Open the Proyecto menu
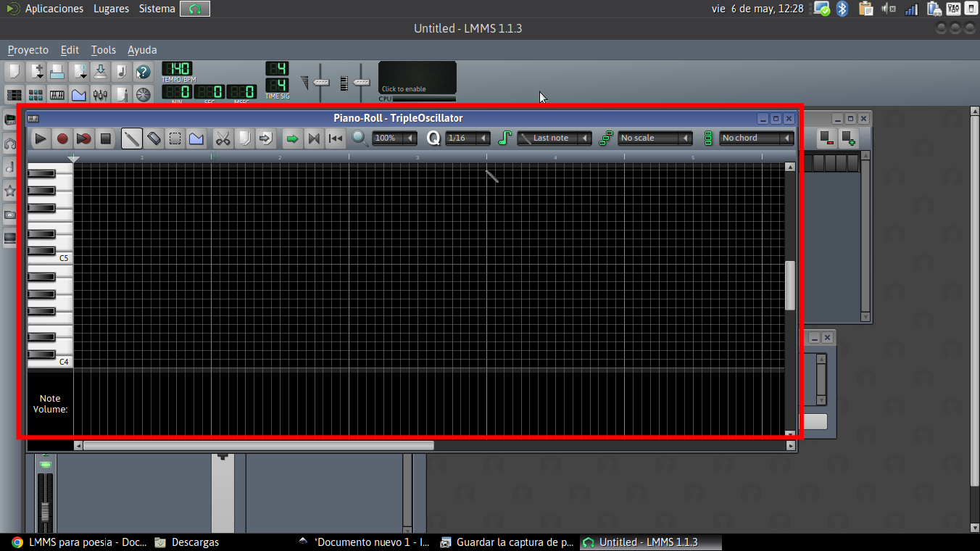The image size is (980, 551). coord(28,49)
